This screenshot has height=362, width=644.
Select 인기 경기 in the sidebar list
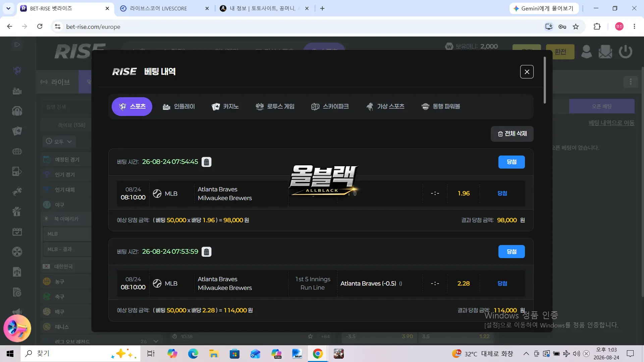point(66,175)
